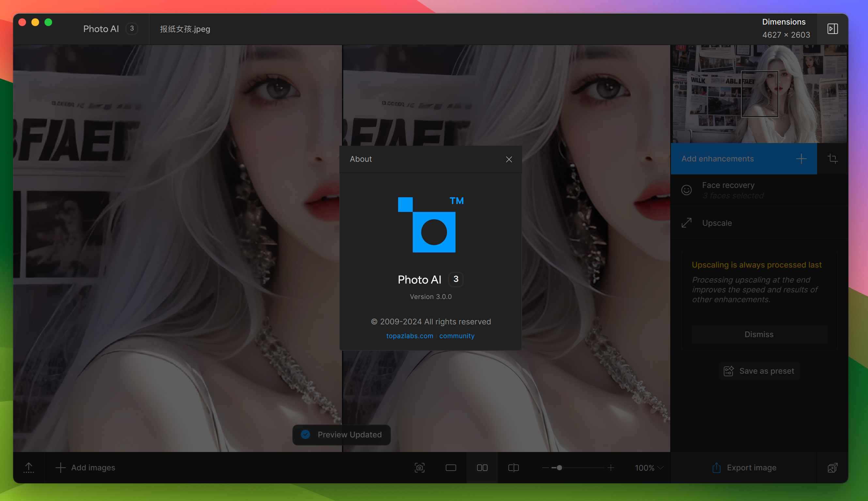The image size is (868, 501).
Task: Open the community link
Action: click(457, 336)
